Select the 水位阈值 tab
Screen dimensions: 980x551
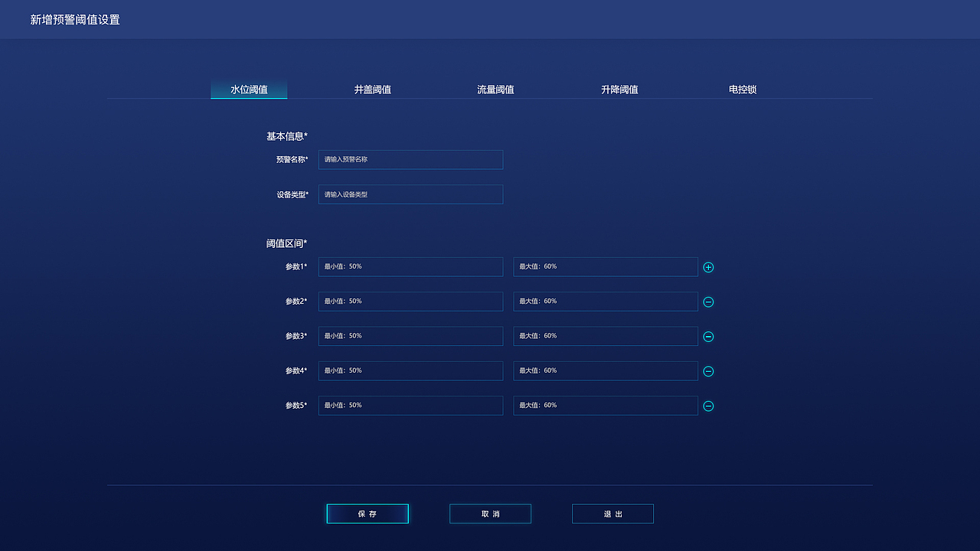pos(249,89)
